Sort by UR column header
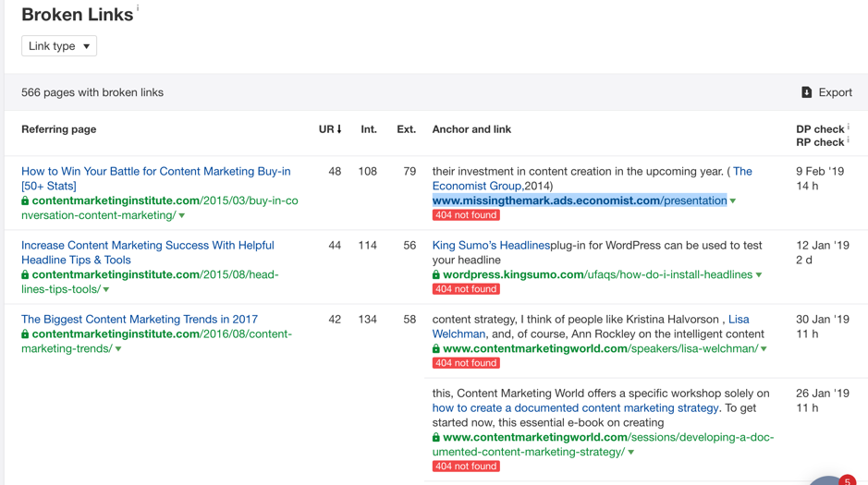The height and width of the screenshot is (485, 868). tap(330, 129)
